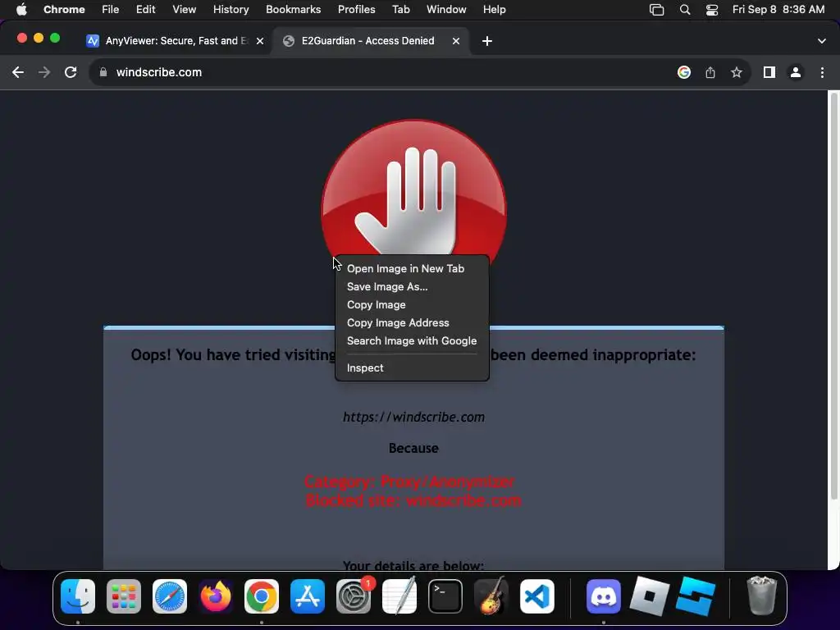Click the date and time in menu bar

[x=778, y=10]
